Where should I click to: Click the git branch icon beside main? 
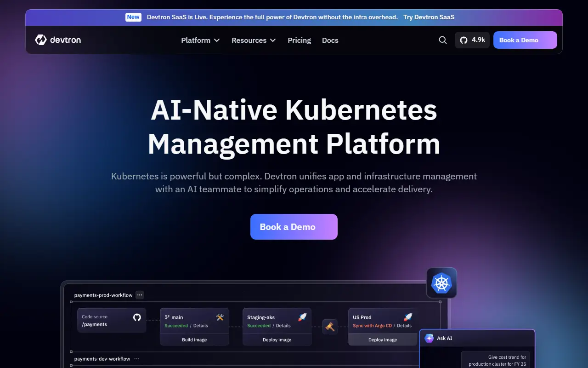point(167,317)
